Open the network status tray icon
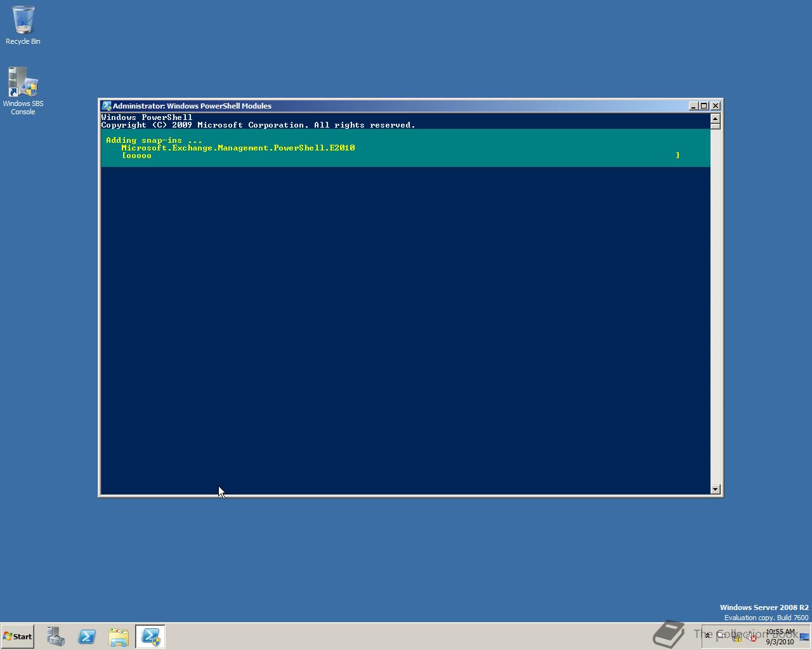 (737, 637)
